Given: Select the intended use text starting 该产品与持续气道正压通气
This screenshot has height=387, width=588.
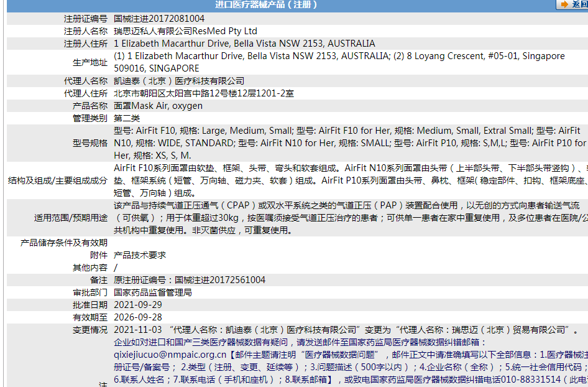Looking at the screenshot, I should [x=351, y=218].
